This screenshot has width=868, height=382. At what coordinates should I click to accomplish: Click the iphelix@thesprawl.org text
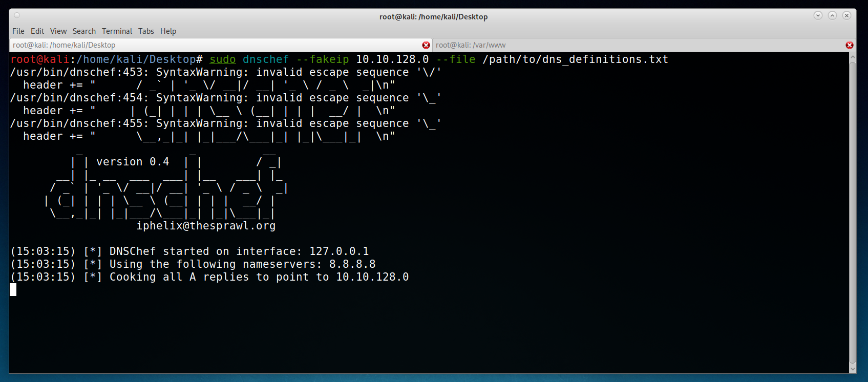tap(206, 226)
